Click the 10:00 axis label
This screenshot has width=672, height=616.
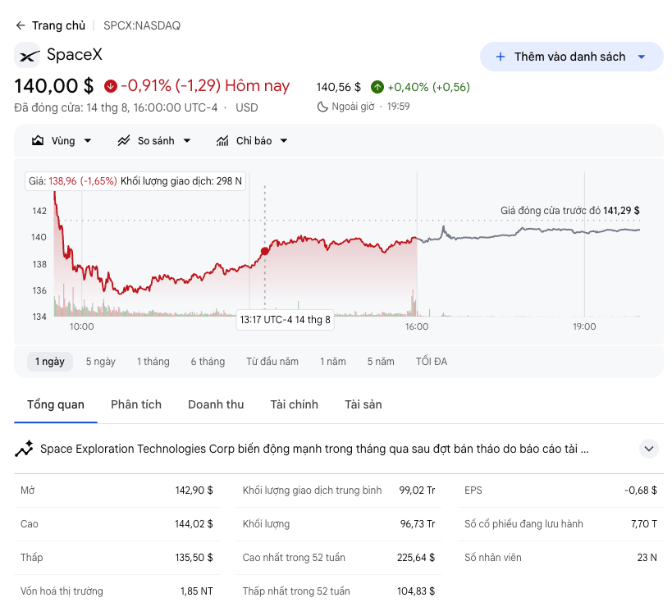[x=82, y=326]
